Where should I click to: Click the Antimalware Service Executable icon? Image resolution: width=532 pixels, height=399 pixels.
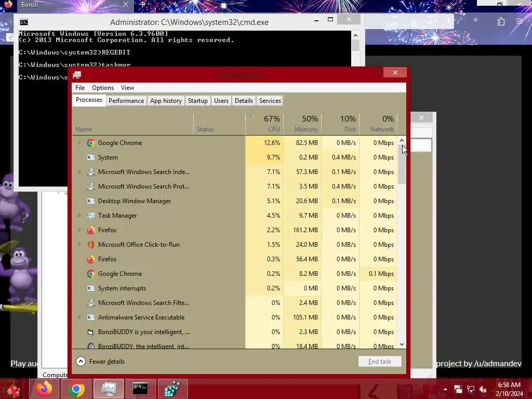(90, 317)
